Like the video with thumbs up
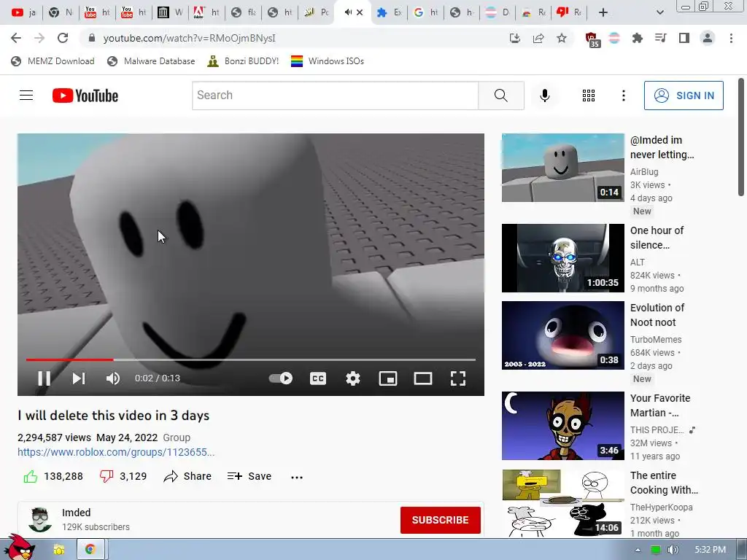 click(31, 477)
